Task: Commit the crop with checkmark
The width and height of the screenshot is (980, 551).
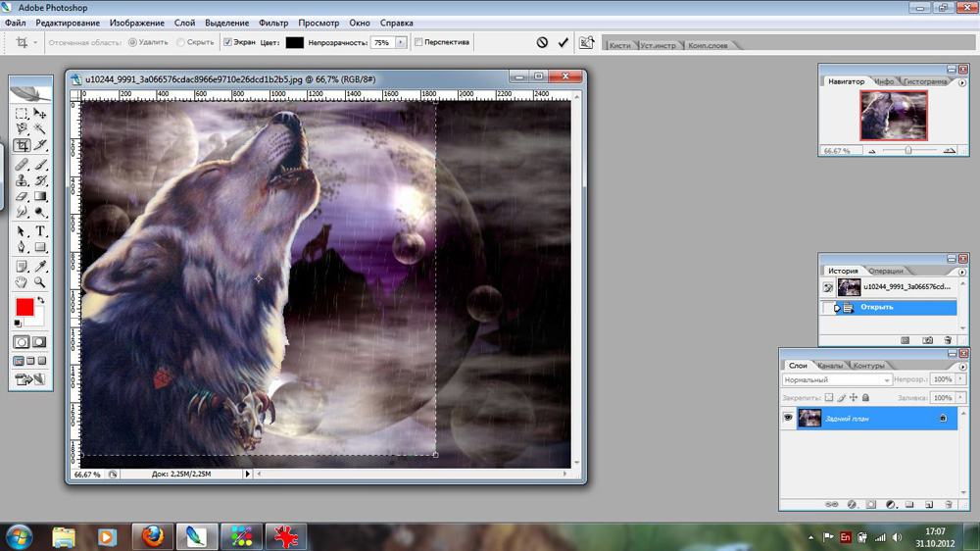Action: point(563,42)
